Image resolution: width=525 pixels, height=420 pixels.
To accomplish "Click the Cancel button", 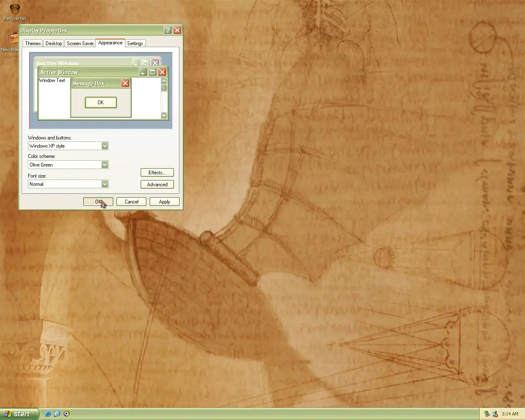I will coord(131,202).
